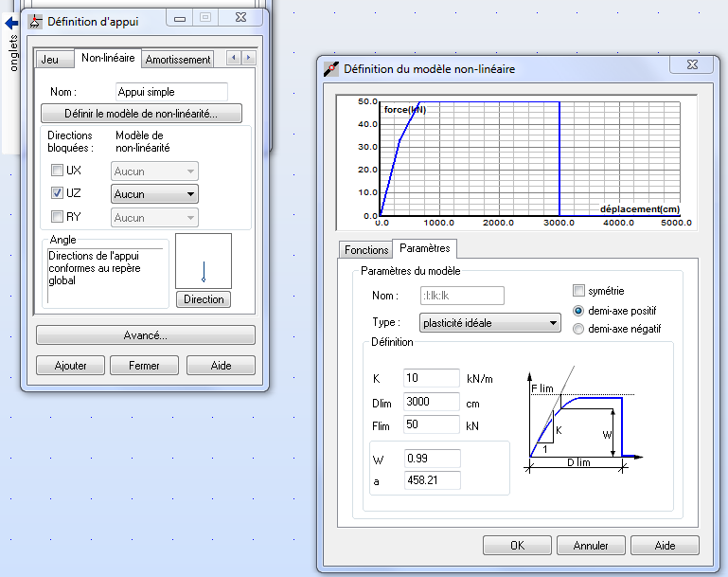Image resolution: width=728 pixels, height=577 pixels.
Task: Click the Annuler button
Action: pyautogui.click(x=591, y=546)
